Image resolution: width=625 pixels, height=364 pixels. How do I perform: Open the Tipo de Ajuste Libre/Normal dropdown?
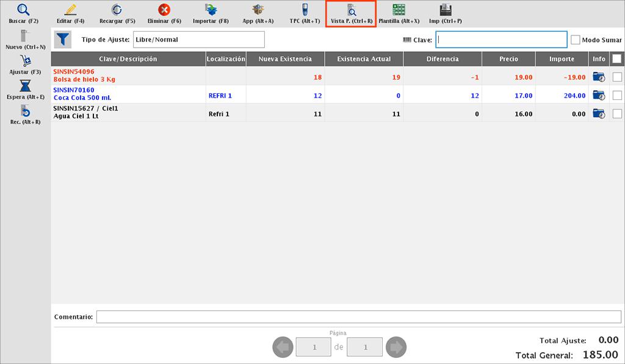pyautogui.click(x=198, y=40)
